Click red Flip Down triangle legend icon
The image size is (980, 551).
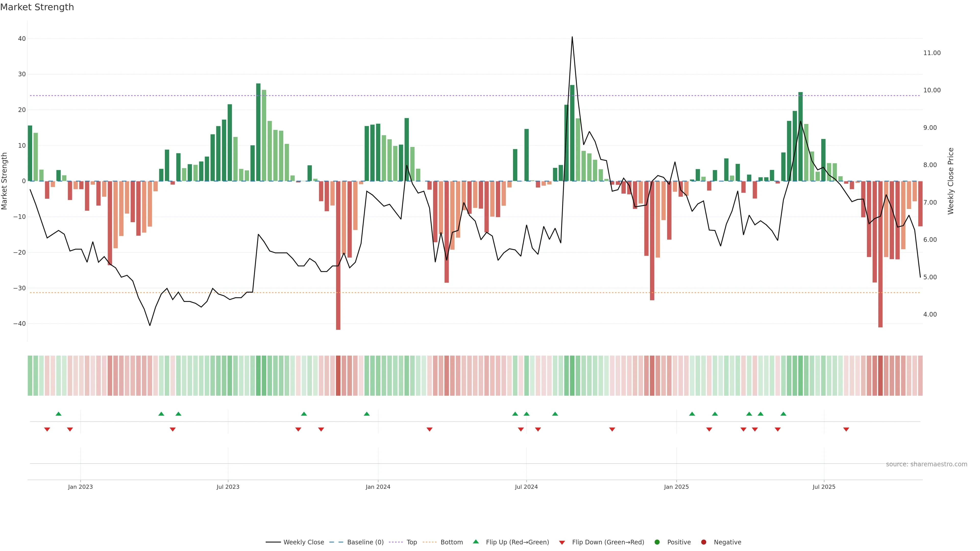click(562, 543)
